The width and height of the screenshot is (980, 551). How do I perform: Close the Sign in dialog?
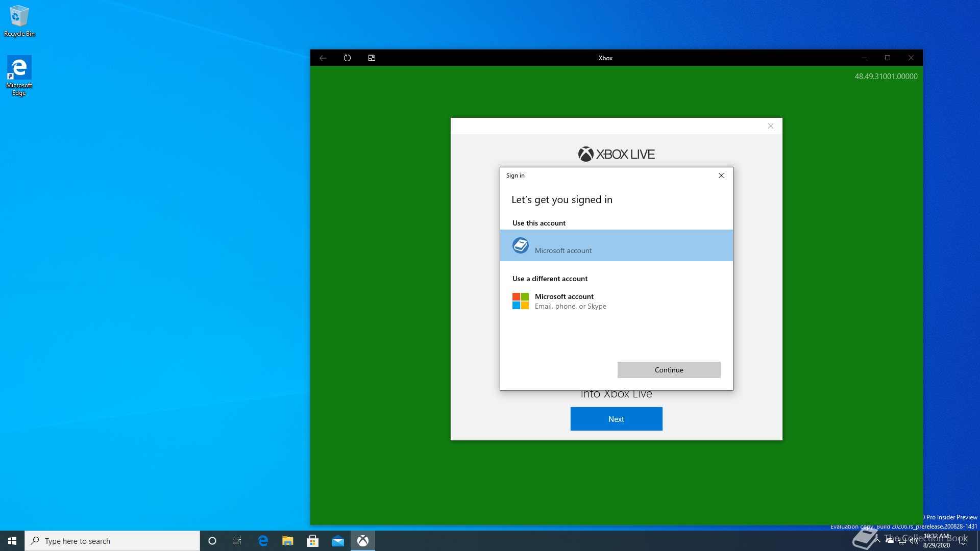[x=721, y=176]
